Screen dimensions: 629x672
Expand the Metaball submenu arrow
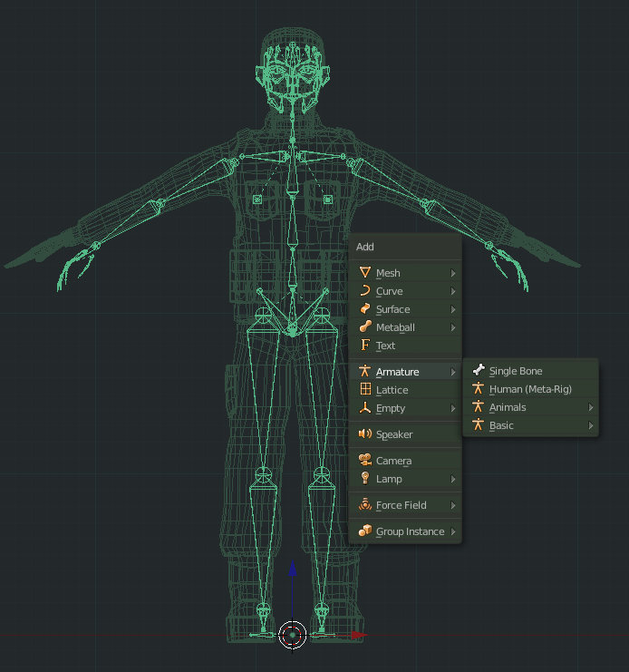pos(453,327)
